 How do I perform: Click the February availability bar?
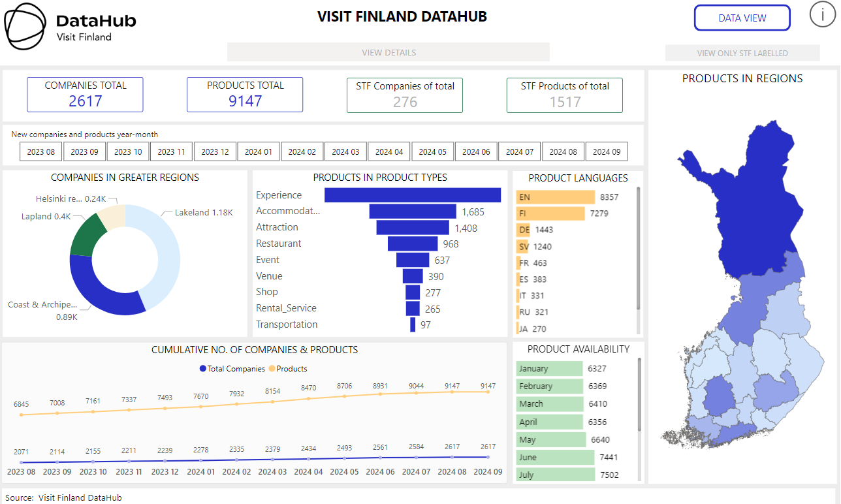(x=549, y=386)
